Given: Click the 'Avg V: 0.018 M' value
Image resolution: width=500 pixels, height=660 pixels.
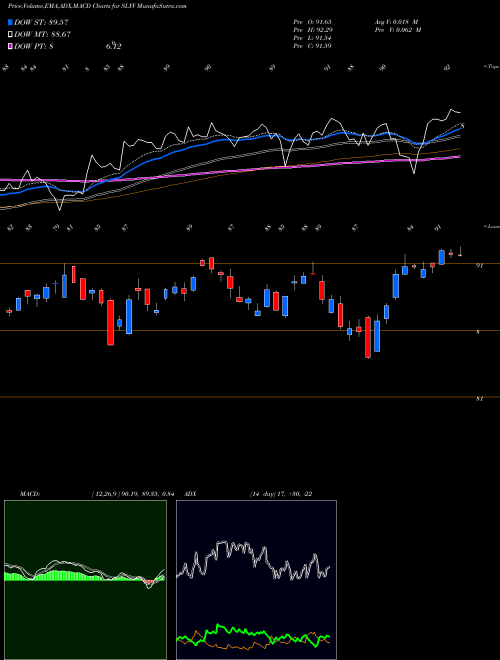Looking at the screenshot, I should pos(396,22).
